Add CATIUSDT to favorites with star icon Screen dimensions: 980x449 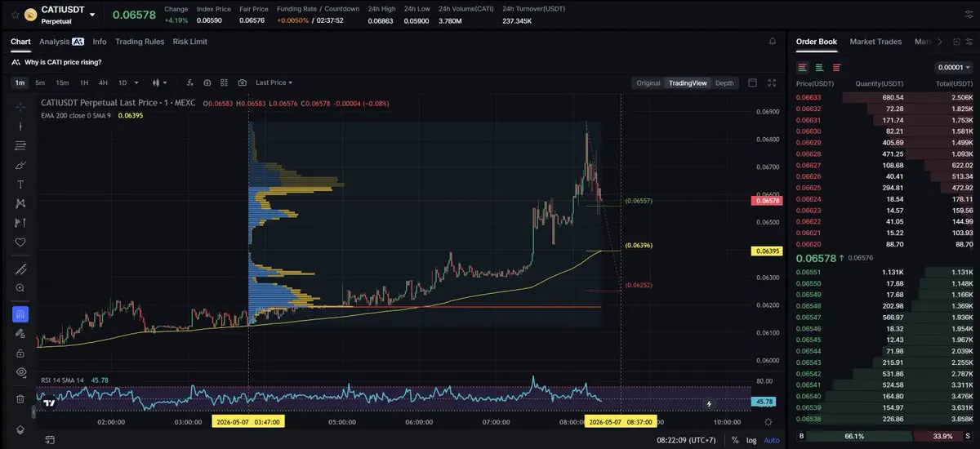click(15, 14)
